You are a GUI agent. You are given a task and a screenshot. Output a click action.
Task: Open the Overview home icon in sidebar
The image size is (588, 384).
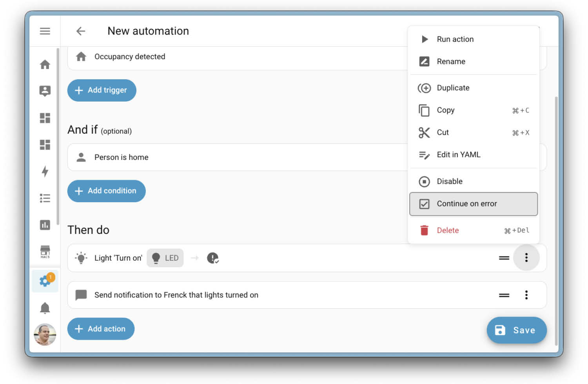[45, 64]
